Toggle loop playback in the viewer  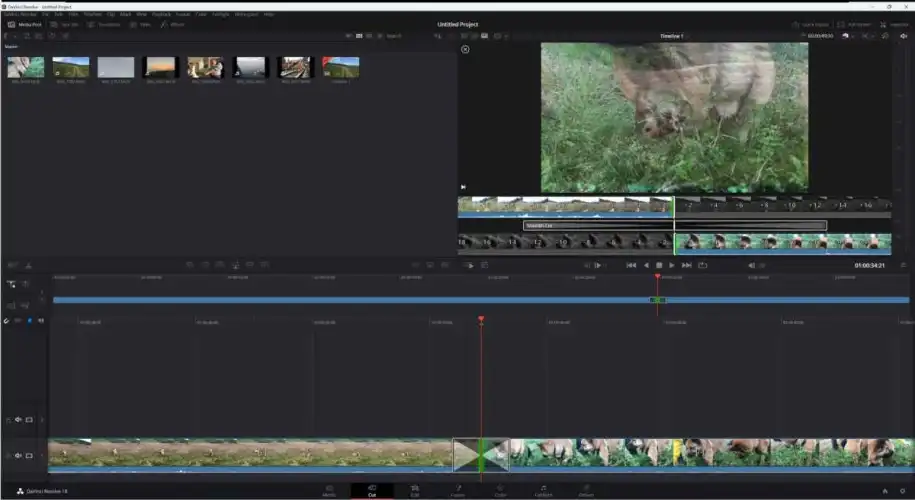(x=702, y=265)
